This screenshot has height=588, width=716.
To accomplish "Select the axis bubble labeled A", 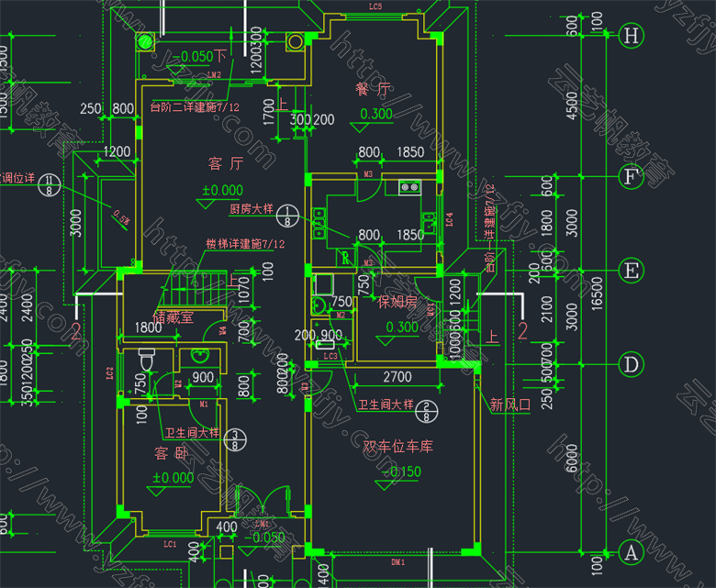I will click(631, 552).
